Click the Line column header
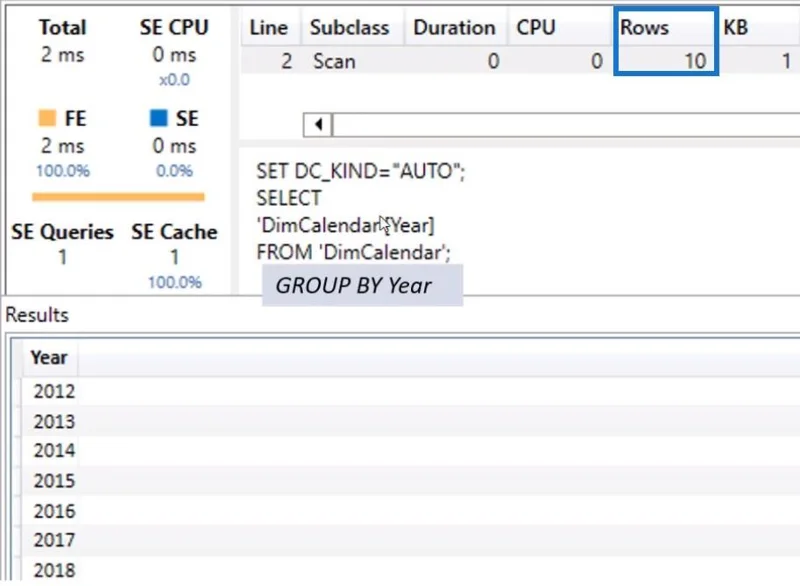The height and width of the screenshot is (586, 800). [x=269, y=28]
